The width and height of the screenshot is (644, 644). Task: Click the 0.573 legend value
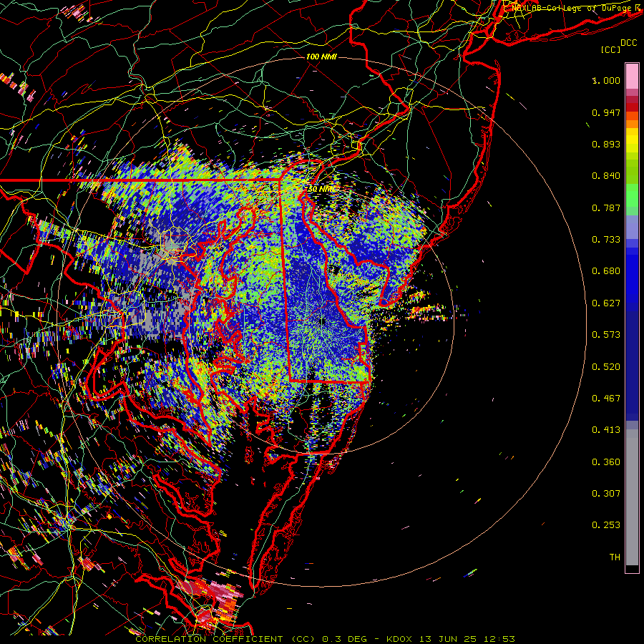[x=606, y=335]
